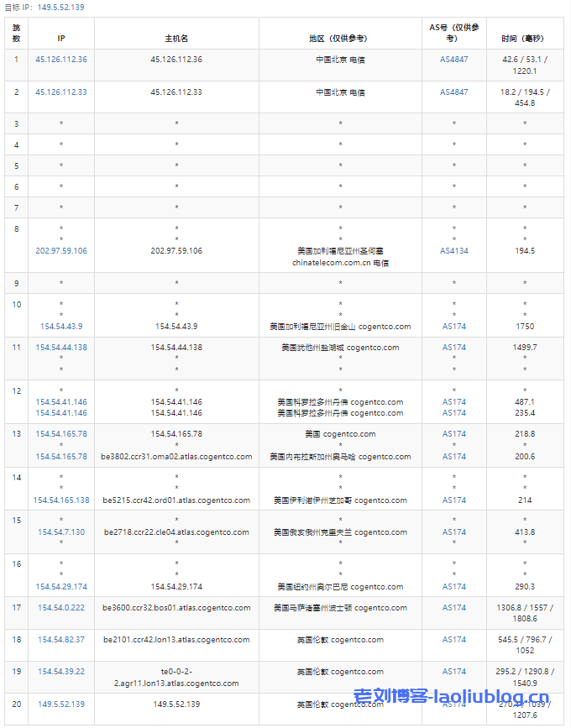Click IP link 202.97.59.106 in hop 8
Screen dimensions: 571x728
pyautogui.click(x=61, y=250)
